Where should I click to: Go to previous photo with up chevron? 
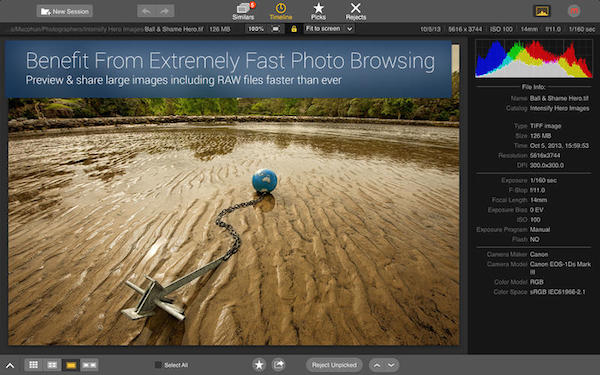click(377, 365)
